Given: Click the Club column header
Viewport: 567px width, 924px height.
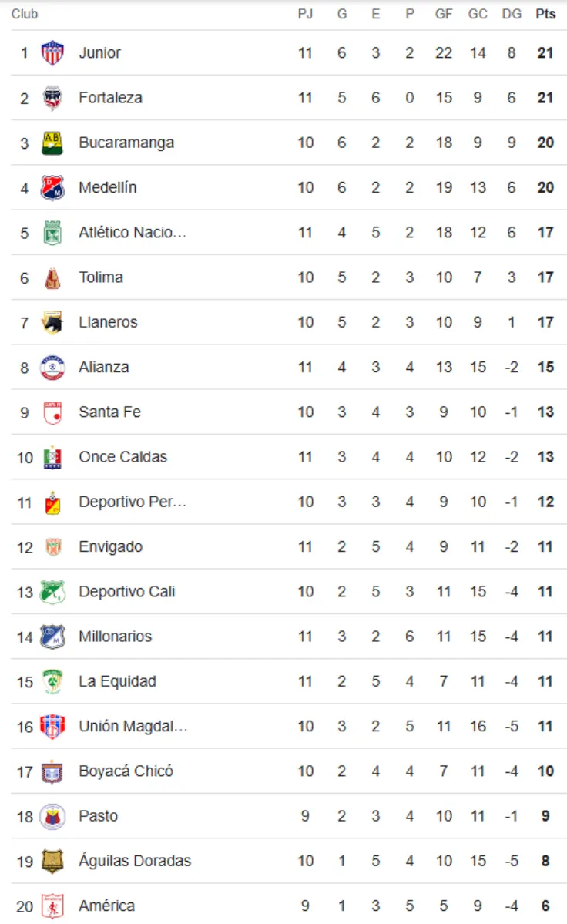Looking at the screenshot, I should pos(25,15).
